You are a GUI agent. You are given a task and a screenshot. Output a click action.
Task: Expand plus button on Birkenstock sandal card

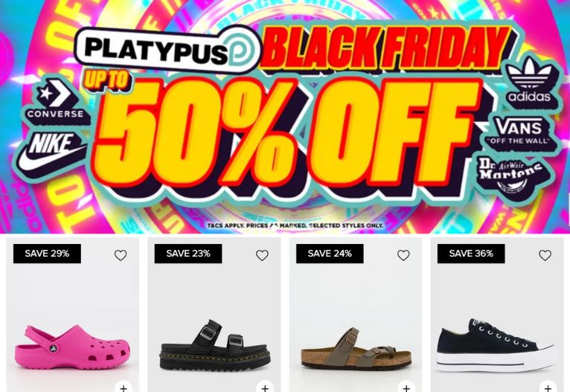[x=406, y=388]
